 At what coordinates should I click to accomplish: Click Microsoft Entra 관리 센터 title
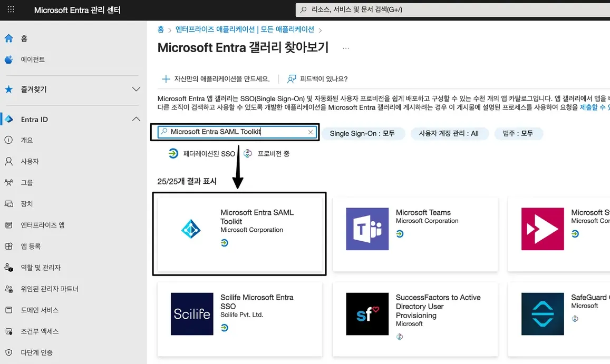point(77,10)
